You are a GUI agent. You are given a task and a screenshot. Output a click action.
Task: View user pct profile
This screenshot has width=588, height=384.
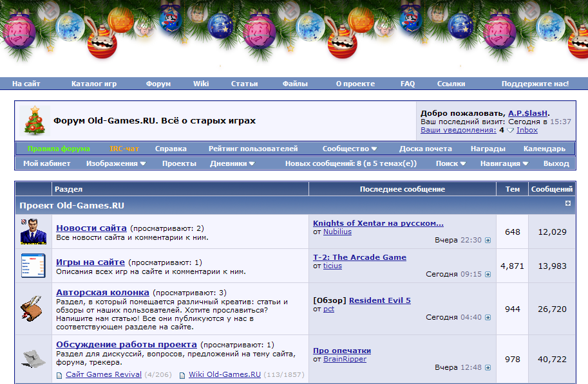coord(328,309)
